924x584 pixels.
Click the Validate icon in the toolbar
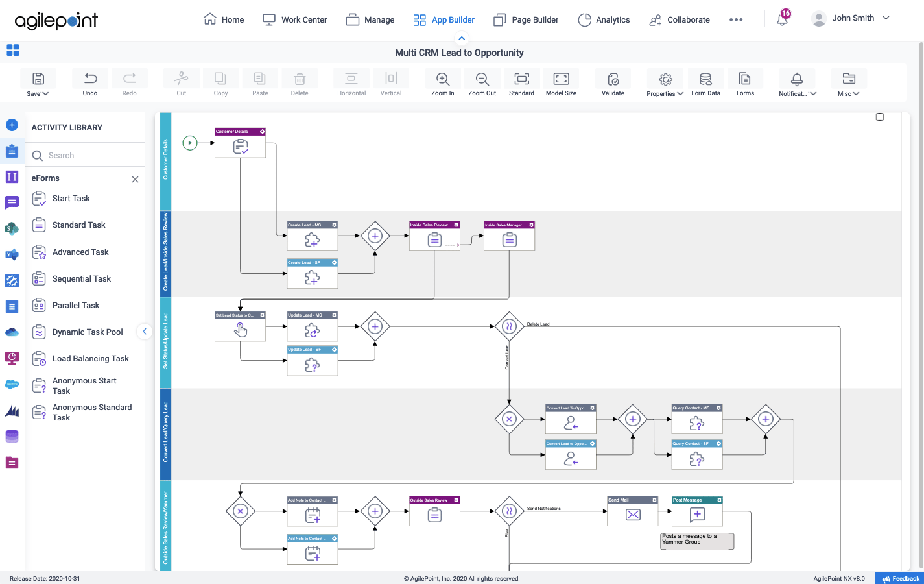[613, 83]
